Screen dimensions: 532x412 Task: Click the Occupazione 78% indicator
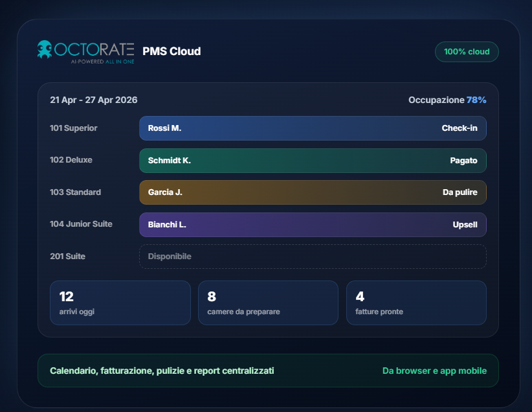(x=447, y=100)
